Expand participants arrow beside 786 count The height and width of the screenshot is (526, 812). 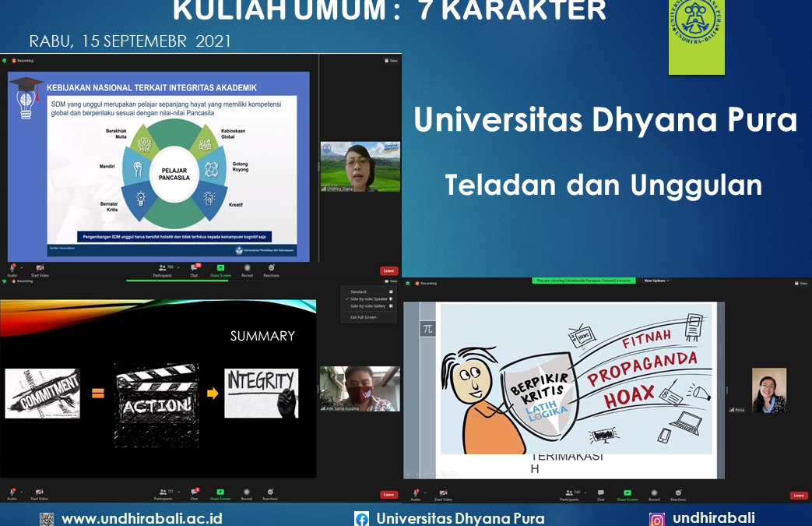[x=178, y=268]
